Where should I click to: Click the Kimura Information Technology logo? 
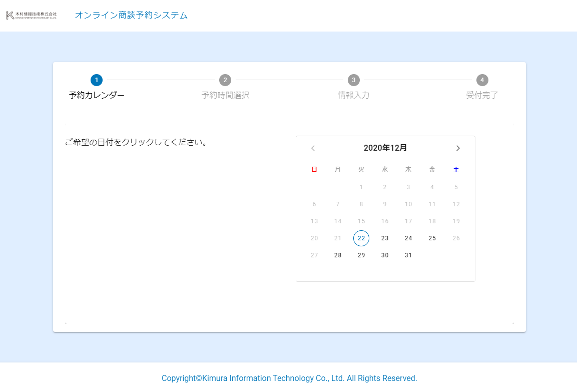tap(32, 16)
